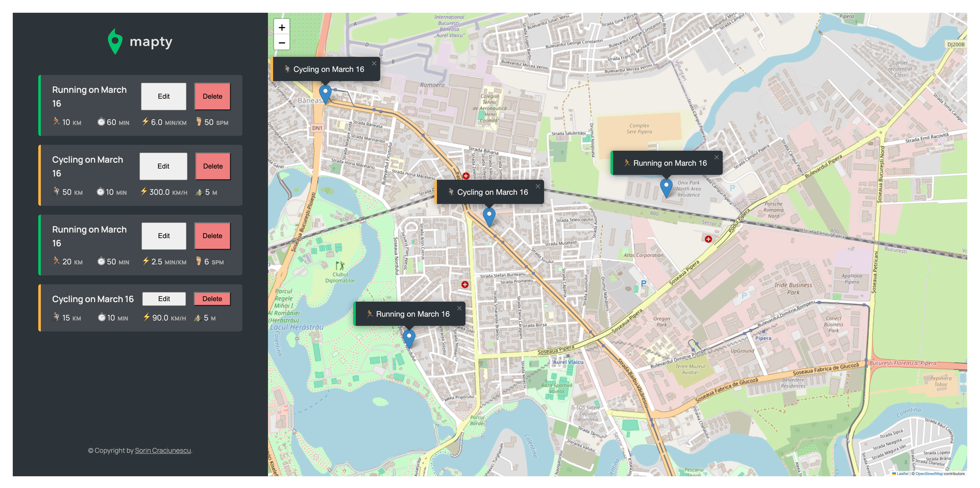980x488 pixels.
Task: Click lightning icon beside 2.5 MIN/KM
Action: 145,261
